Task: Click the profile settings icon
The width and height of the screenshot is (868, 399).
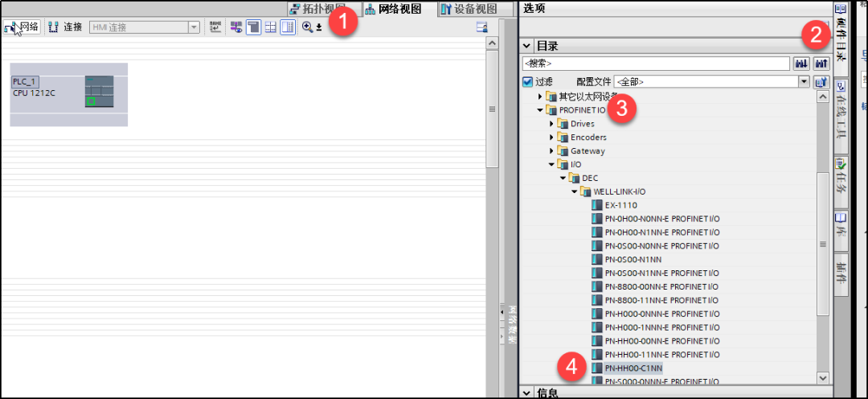Action: coord(821,81)
